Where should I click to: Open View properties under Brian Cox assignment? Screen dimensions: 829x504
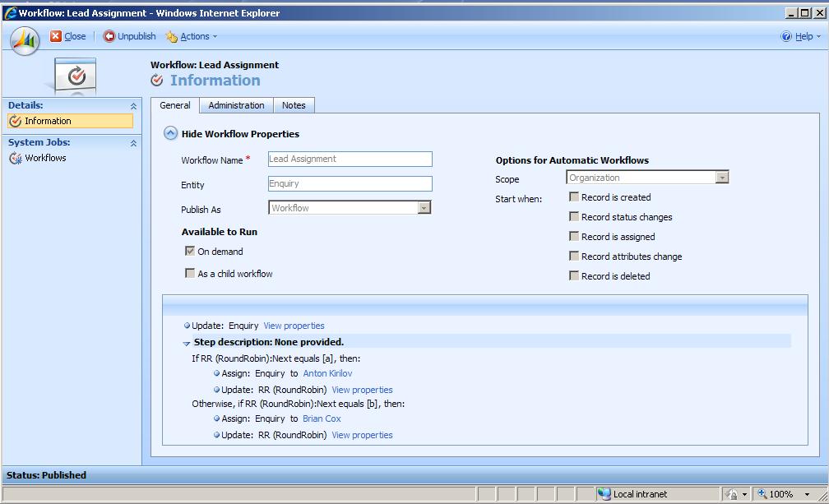tap(362, 435)
